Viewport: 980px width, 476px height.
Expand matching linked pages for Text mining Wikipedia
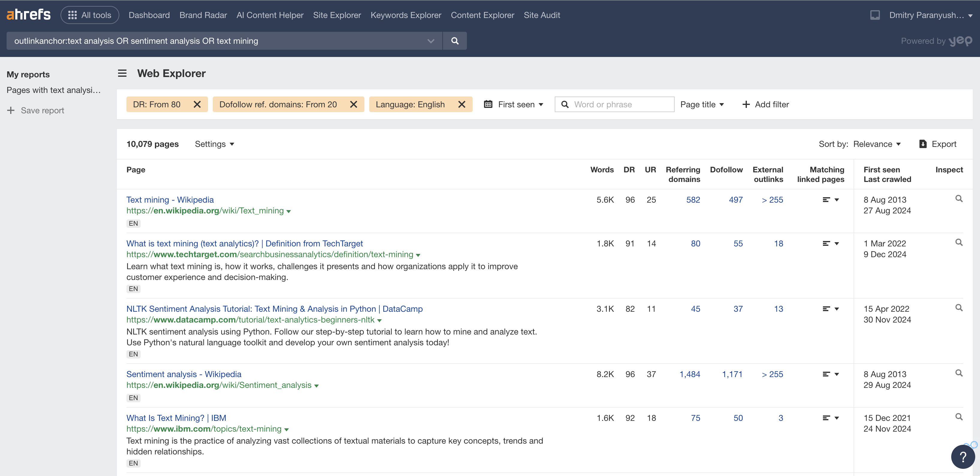click(830, 200)
